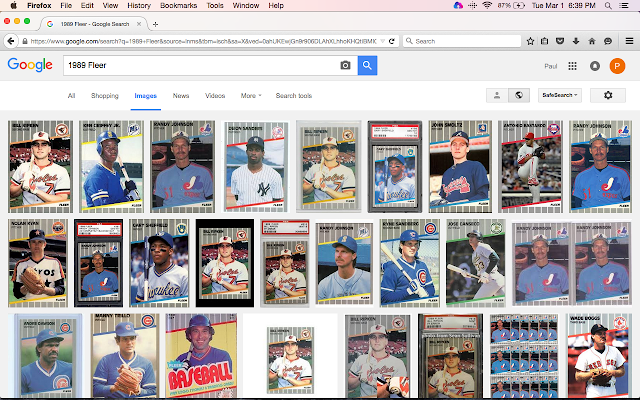Open the Ken Griffey Jr. card thumbnail
This screenshot has height=400, width=640.
(111, 167)
